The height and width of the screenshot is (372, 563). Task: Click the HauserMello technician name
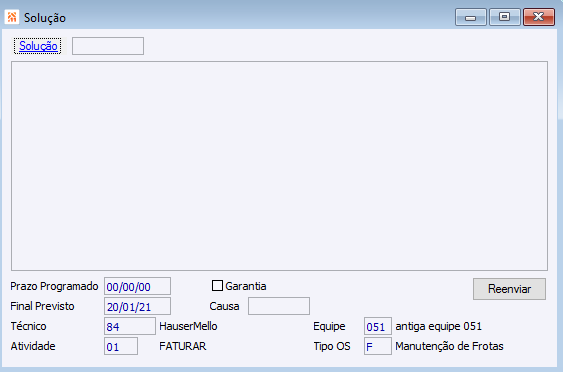(x=188, y=326)
